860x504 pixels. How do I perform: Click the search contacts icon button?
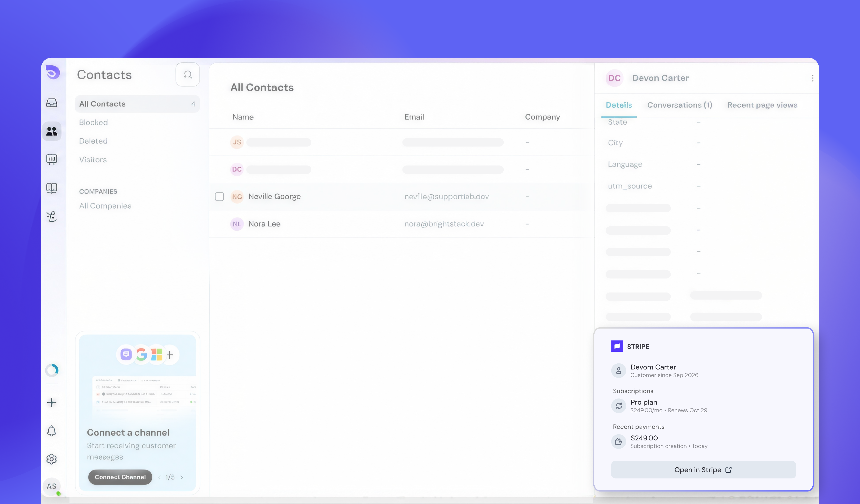188,74
